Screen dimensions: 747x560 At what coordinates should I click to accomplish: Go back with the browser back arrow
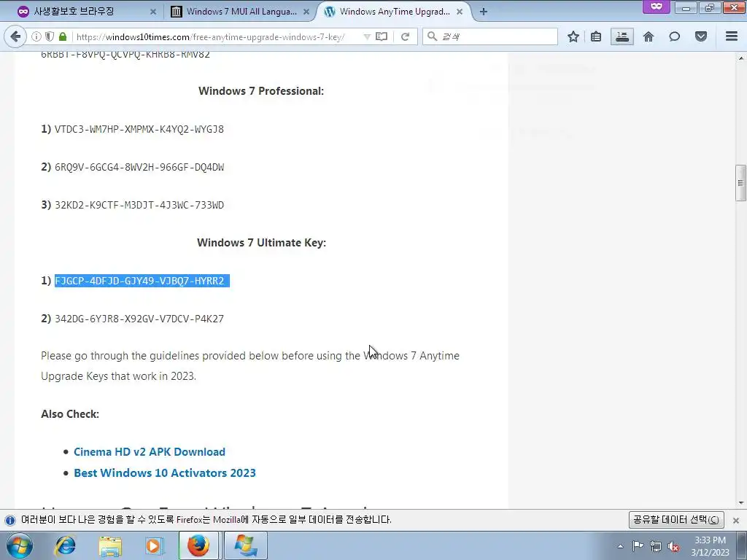[x=16, y=36]
